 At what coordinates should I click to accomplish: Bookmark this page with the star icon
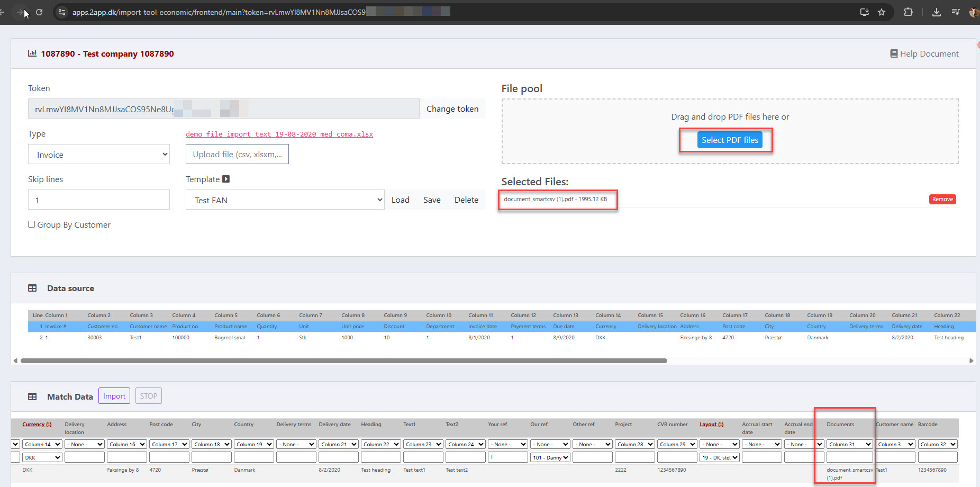point(882,12)
